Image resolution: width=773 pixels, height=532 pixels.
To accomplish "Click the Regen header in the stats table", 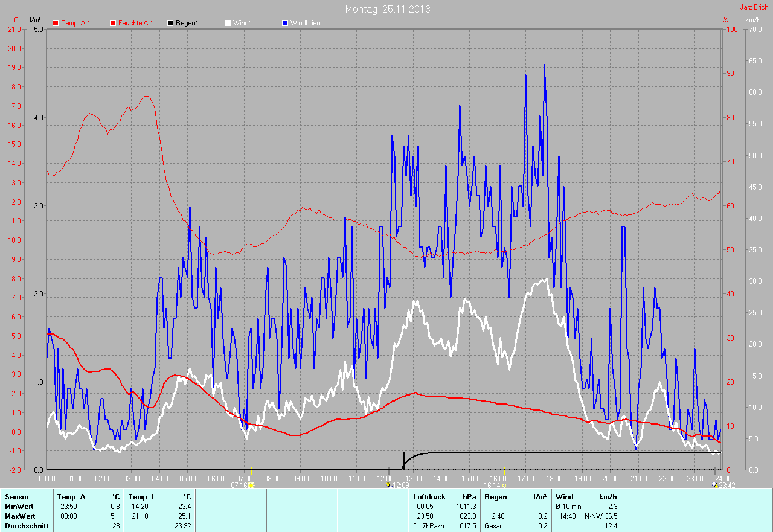I will [x=495, y=497].
